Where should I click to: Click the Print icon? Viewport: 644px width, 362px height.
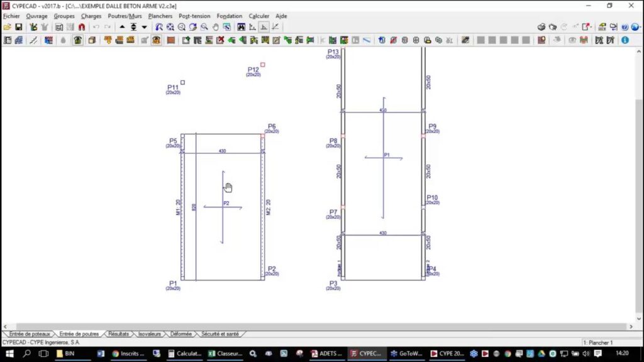541,27
